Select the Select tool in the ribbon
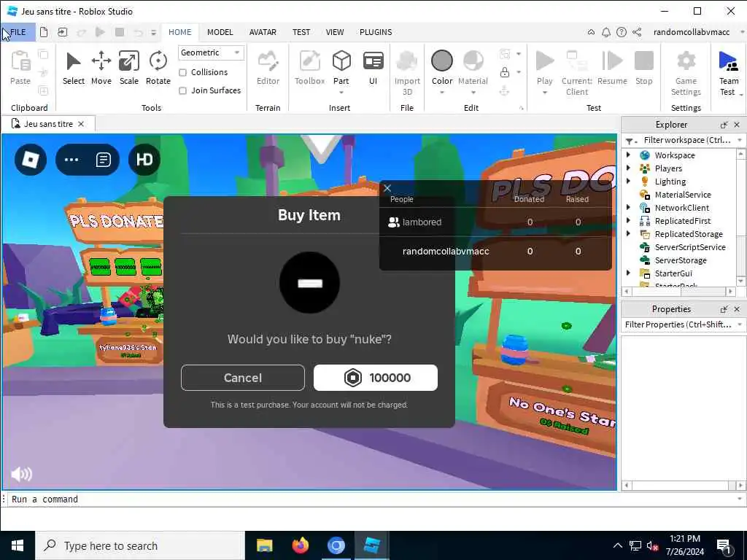 (x=74, y=68)
